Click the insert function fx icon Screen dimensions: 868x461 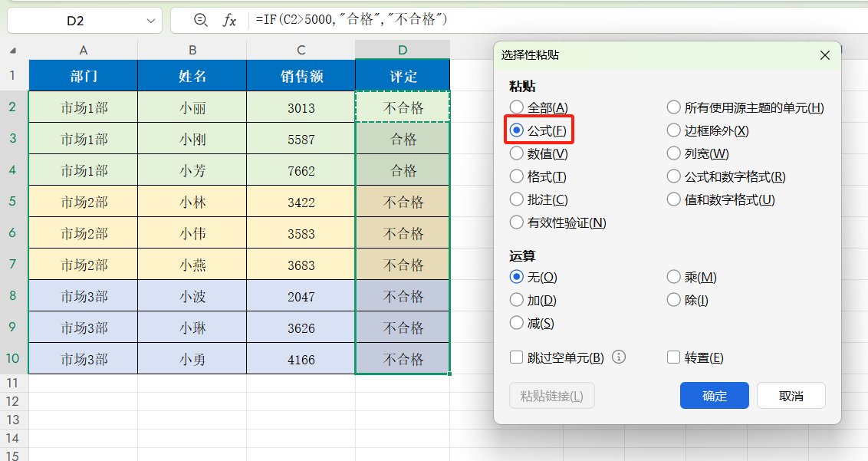(x=229, y=21)
